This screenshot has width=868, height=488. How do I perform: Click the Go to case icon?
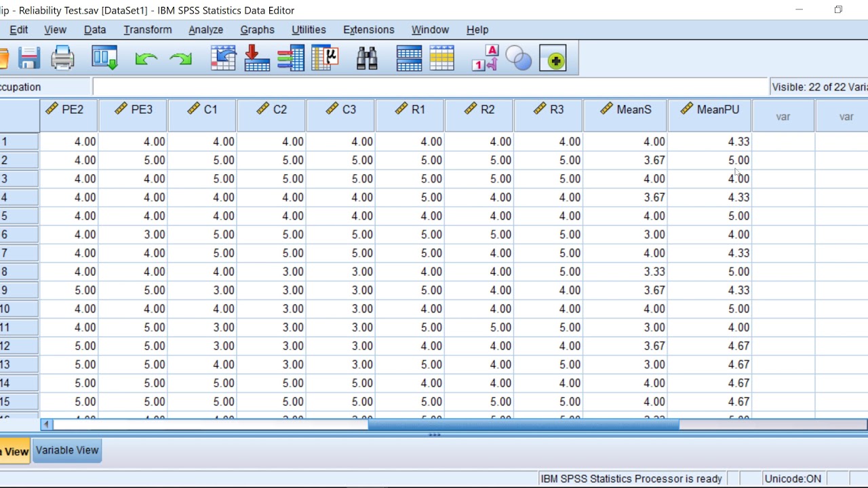[223, 58]
